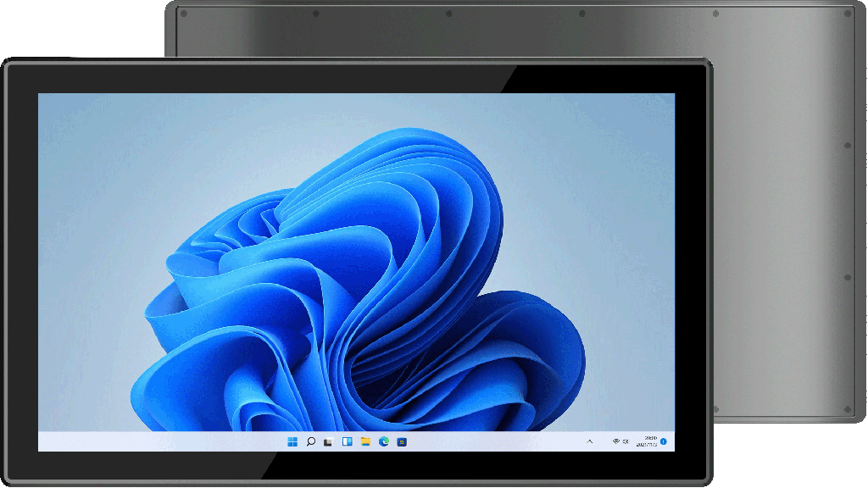868x488 pixels.
Task: Expand the hidden system tray icons chevron
Action: click(x=590, y=441)
